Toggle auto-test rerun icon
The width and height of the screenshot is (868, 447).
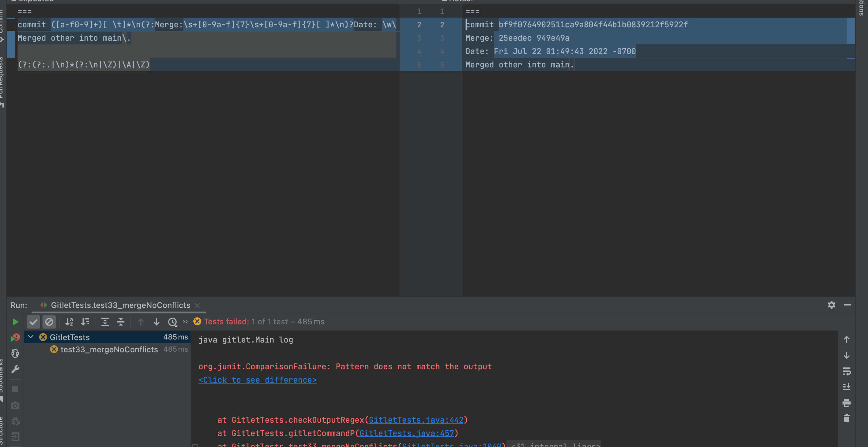pyautogui.click(x=15, y=353)
